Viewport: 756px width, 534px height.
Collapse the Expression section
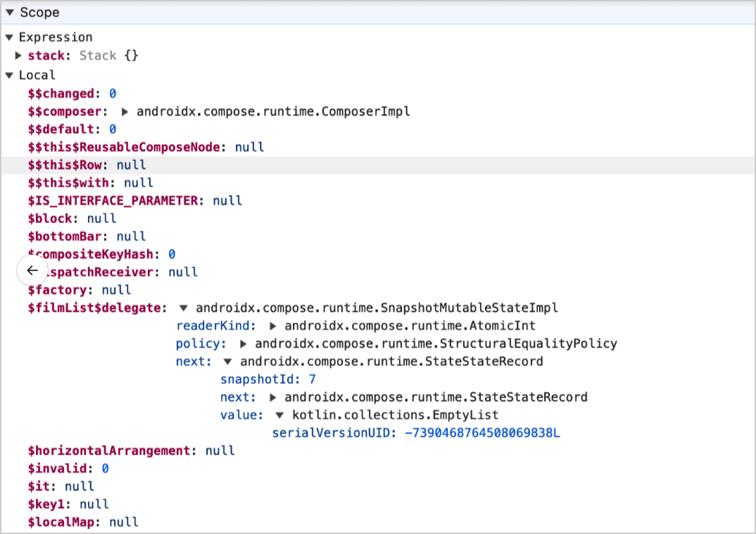pos(9,37)
